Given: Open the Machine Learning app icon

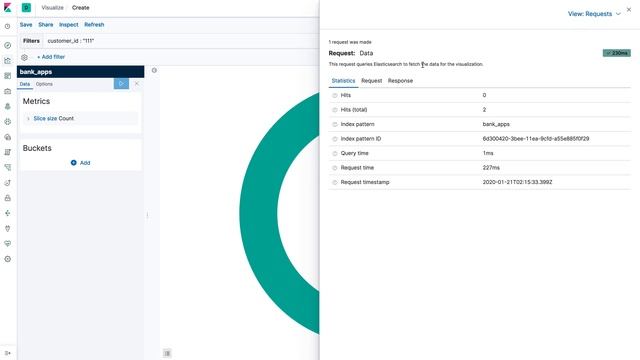Looking at the screenshot, I should point(7,122).
